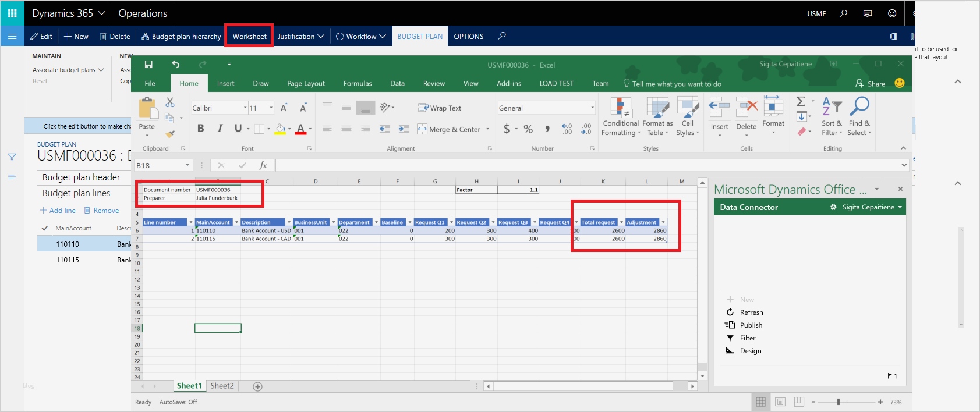Click the Worksheet button
This screenshot has width=980, height=412.
tap(249, 36)
